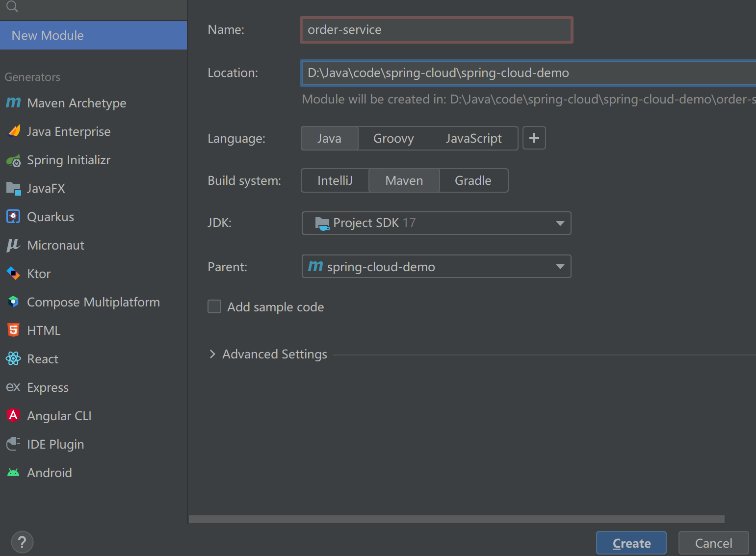This screenshot has height=556, width=756.
Task: Choose the Java Enterprise generator label
Action: pyautogui.click(x=69, y=131)
